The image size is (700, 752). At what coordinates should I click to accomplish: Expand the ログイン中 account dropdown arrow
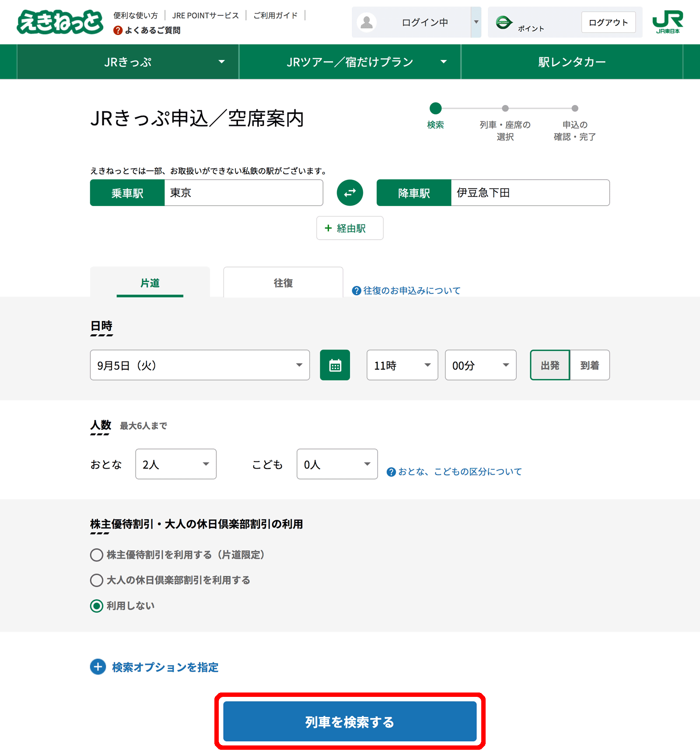click(x=476, y=22)
